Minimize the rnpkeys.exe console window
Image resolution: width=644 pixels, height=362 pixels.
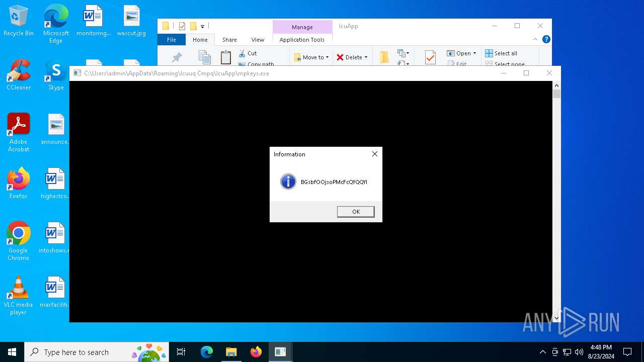click(x=503, y=73)
